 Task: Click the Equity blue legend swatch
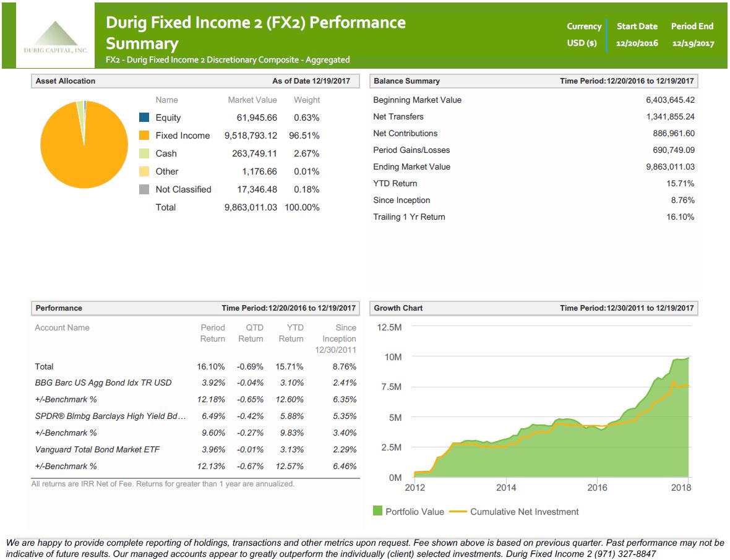144,118
